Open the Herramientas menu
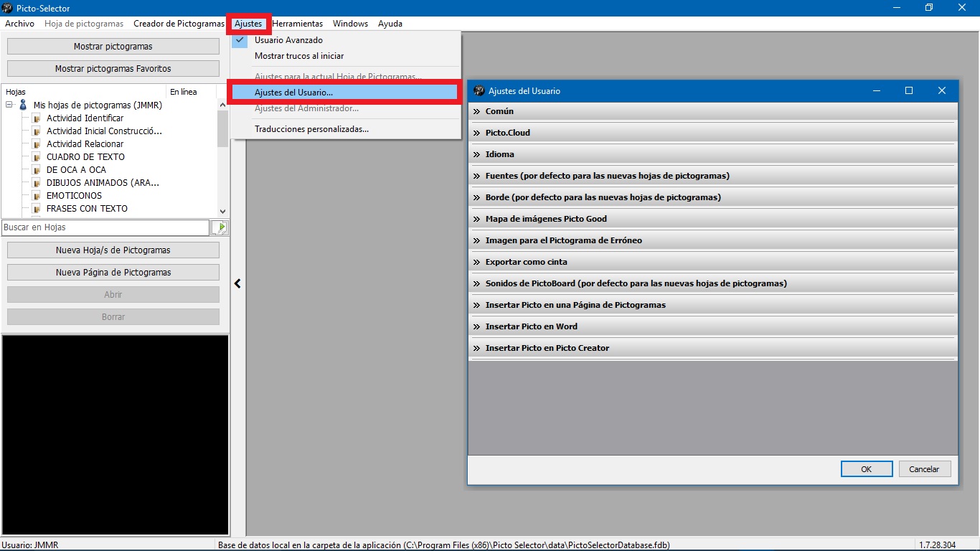The width and height of the screenshot is (980, 551). click(298, 24)
